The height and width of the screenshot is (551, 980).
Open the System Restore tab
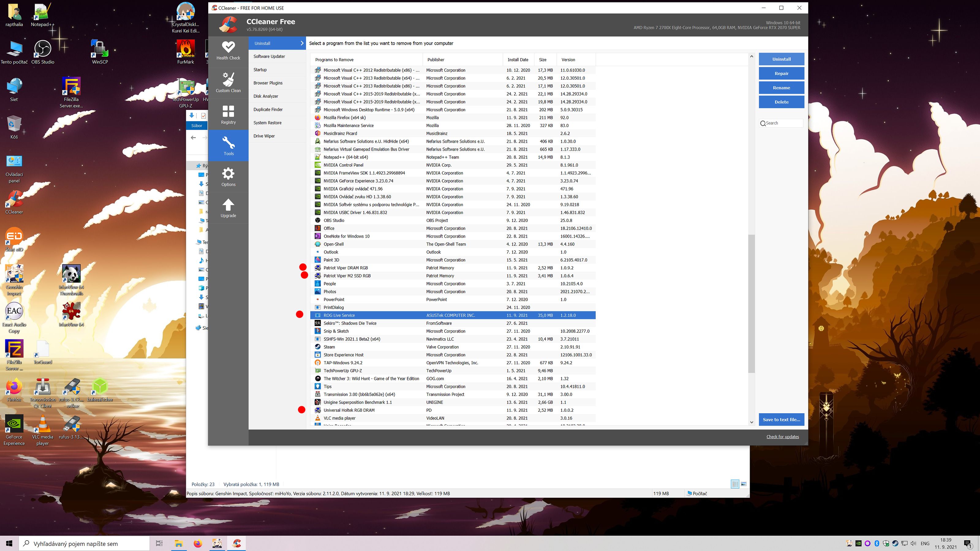point(277,123)
